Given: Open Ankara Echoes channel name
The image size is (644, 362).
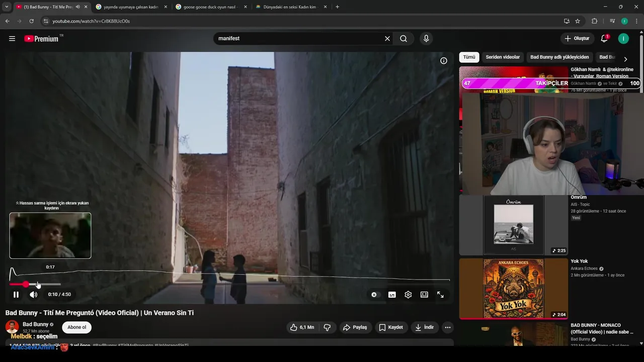Looking at the screenshot, I should click(584, 268).
